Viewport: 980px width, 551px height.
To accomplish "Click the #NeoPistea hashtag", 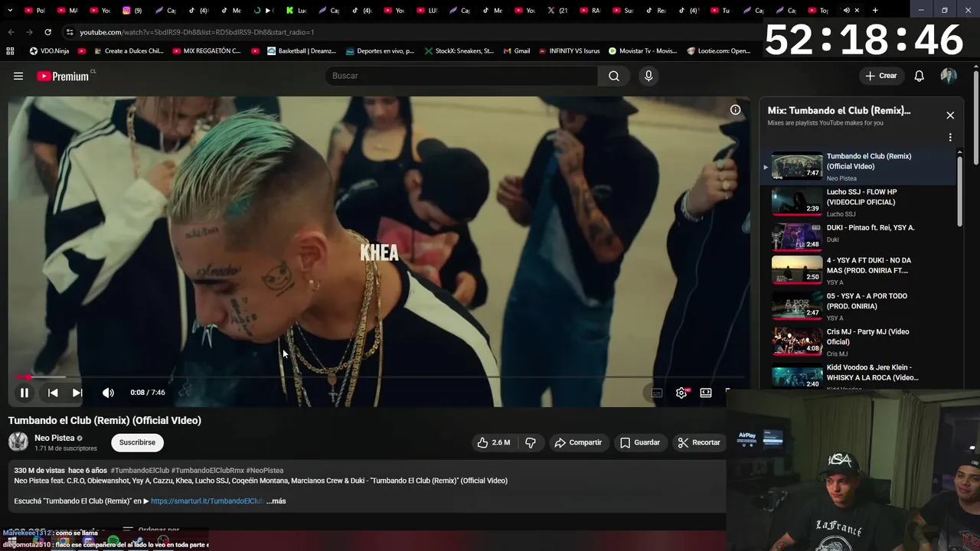I will coord(265,471).
